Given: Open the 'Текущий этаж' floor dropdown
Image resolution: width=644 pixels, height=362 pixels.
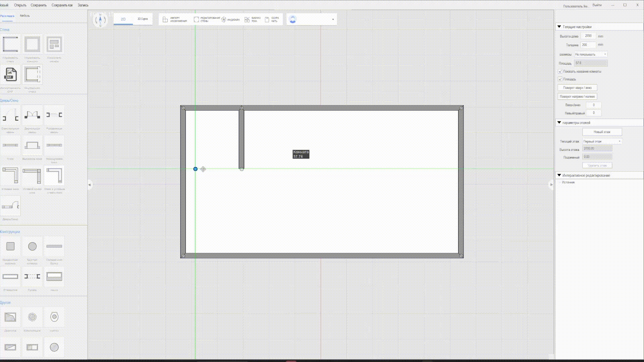Looking at the screenshot, I should click(x=602, y=141).
